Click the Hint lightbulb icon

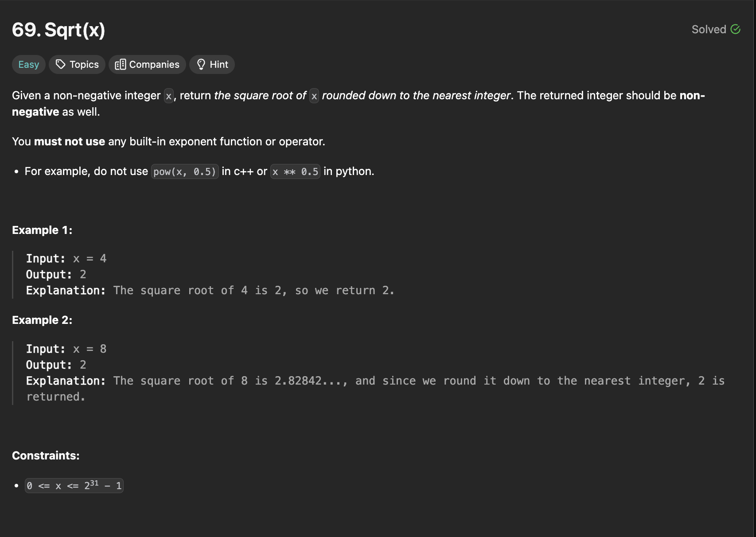(x=201, y=65)
